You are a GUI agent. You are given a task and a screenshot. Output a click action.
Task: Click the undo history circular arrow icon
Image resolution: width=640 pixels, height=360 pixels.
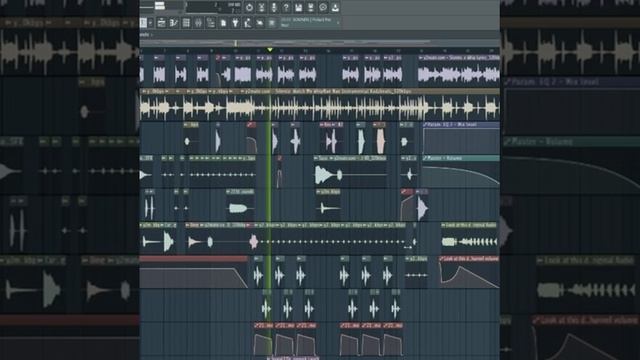(x=249, y=7)
